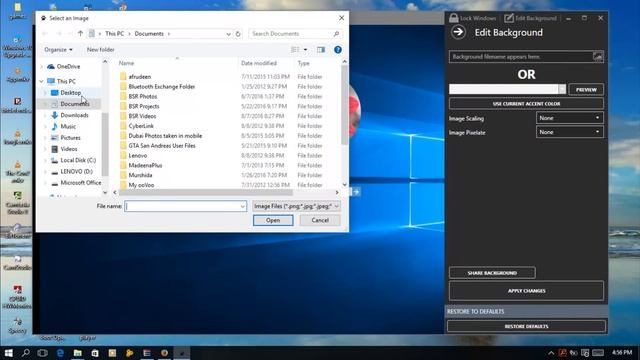Click the change view icon in file dialog
Image resolution: width=640 pixels, height=360 pixels.
pos(295,49)
